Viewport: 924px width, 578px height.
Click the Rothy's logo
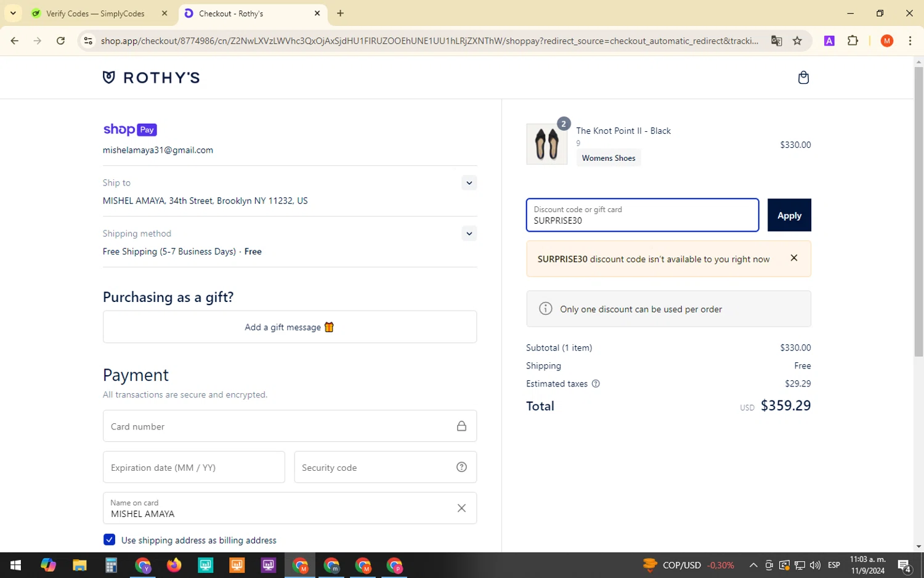click(151, 77)
